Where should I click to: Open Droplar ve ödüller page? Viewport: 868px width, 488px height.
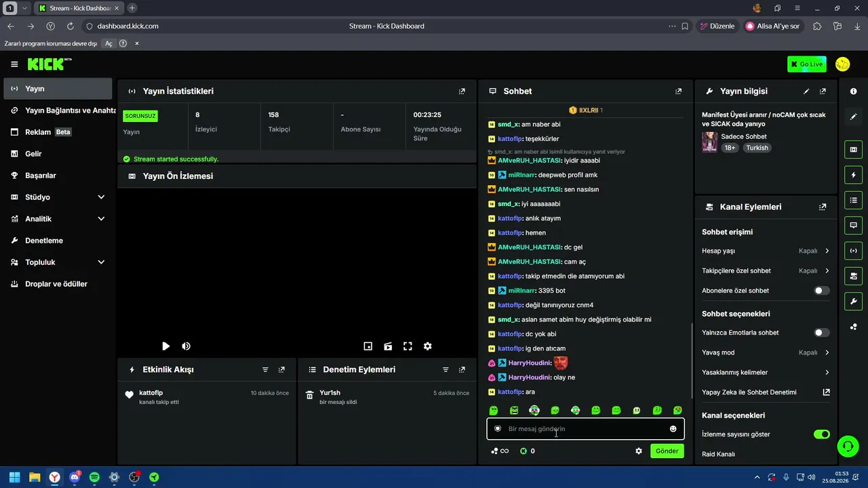click(58, 284)
